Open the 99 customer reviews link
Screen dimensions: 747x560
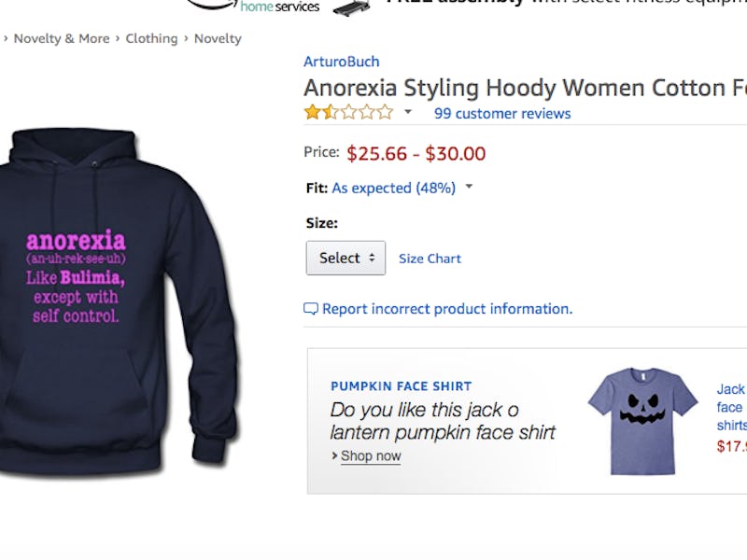tap(502, 114)
